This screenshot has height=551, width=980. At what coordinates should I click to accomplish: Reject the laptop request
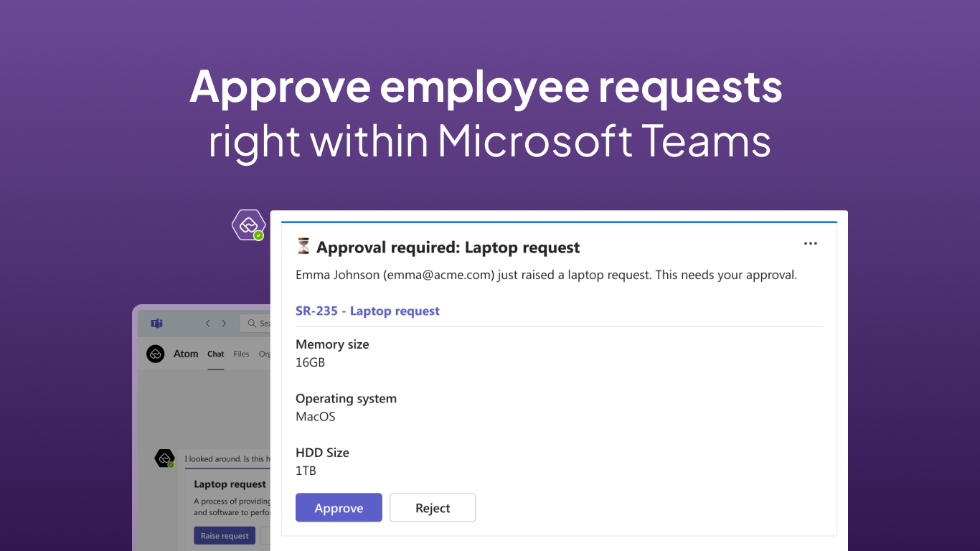[433, 507]
